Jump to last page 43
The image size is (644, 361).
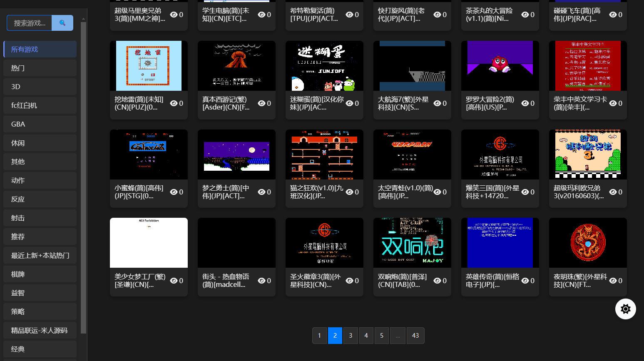[x=415, y=336]
